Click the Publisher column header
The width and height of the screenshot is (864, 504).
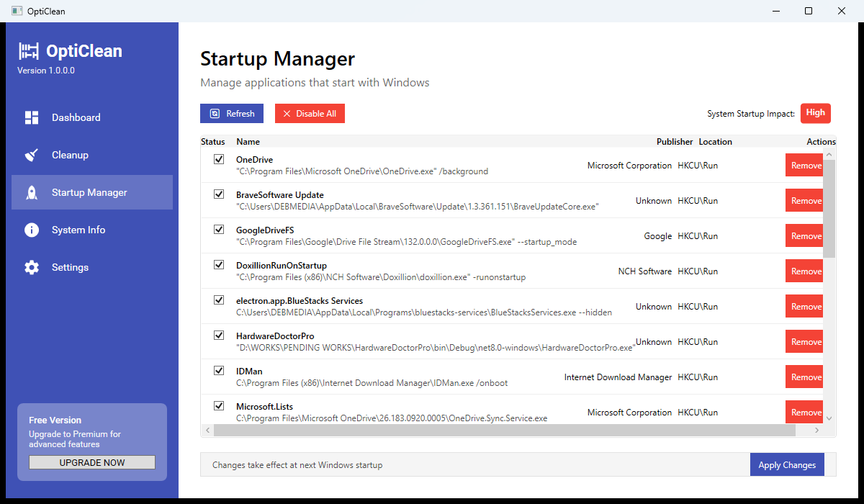click(x=675, y=142)
